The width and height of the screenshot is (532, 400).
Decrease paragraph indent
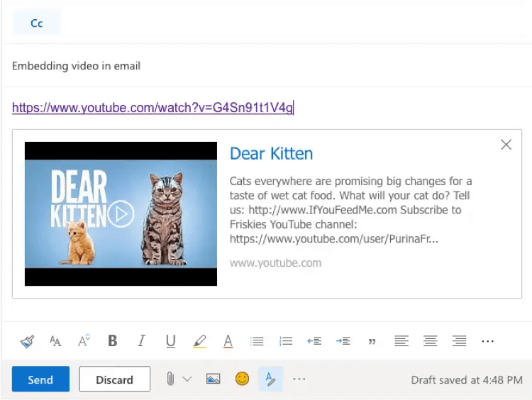[314, 341]
